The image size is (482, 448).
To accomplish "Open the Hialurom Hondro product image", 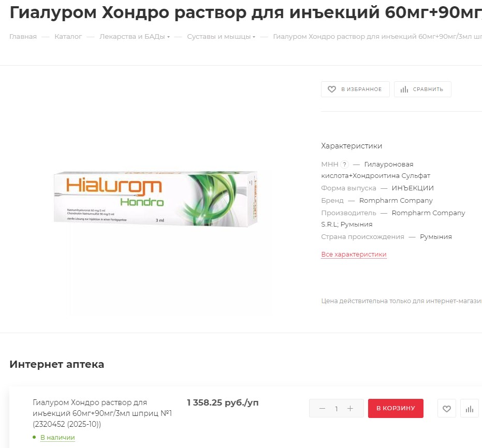I will pyautogui.click(x=155, y=199).
